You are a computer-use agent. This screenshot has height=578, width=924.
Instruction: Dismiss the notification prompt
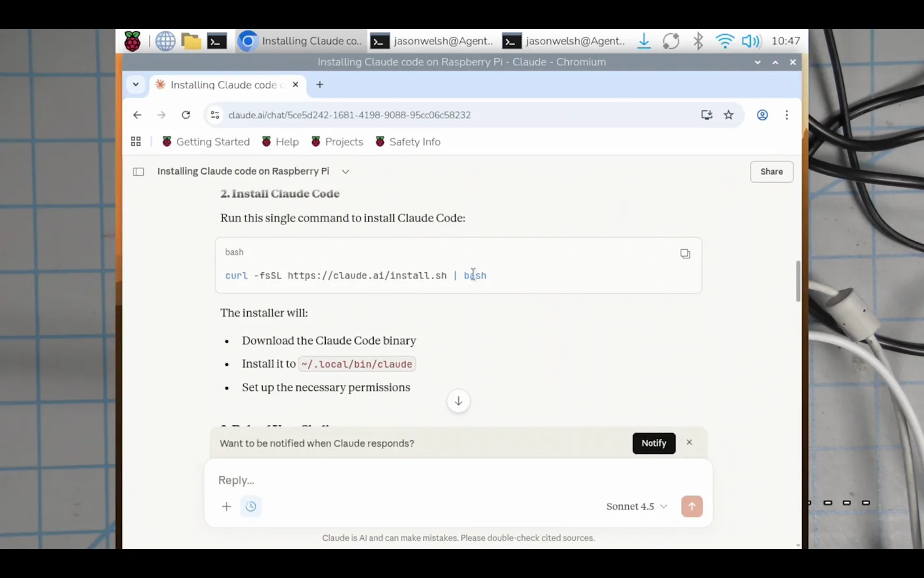tap(689, 442)
